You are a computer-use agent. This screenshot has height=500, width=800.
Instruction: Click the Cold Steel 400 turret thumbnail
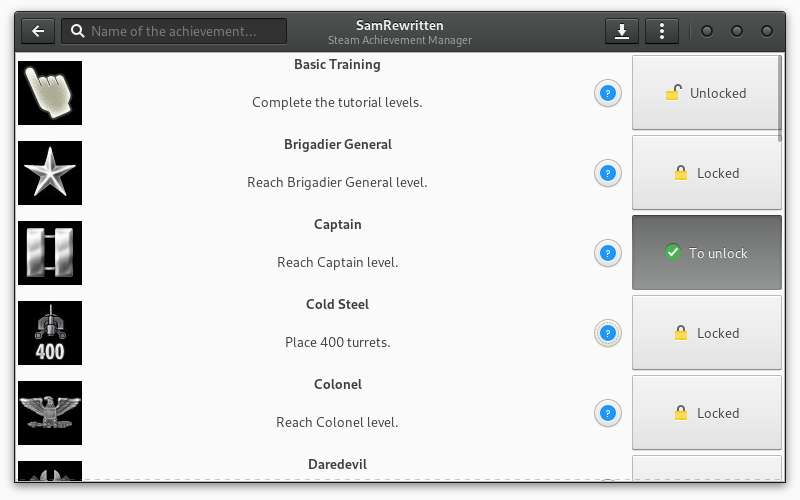[50, 333]
